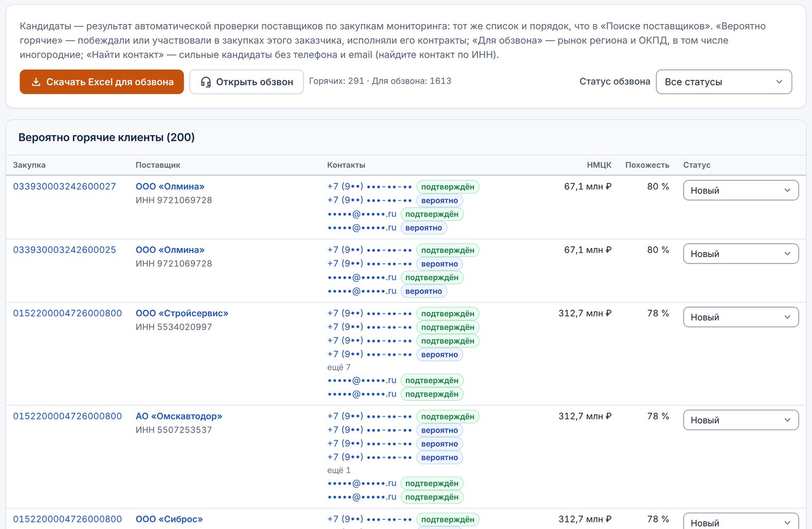Click chevron of status dropdown in purchase 03393000324260​0025 row
The height and width of the screenshot is (529, 812).
point(787,254)
